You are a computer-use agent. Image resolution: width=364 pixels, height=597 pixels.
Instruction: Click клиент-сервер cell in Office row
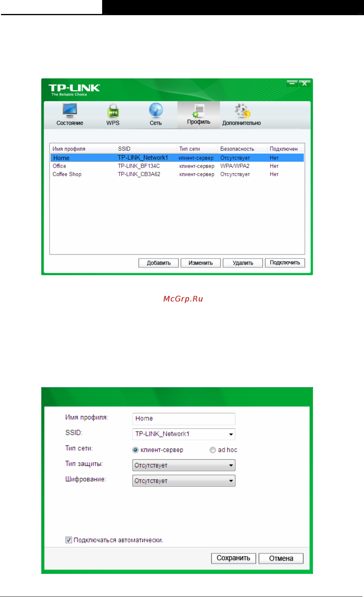click(x=197, y=166)
